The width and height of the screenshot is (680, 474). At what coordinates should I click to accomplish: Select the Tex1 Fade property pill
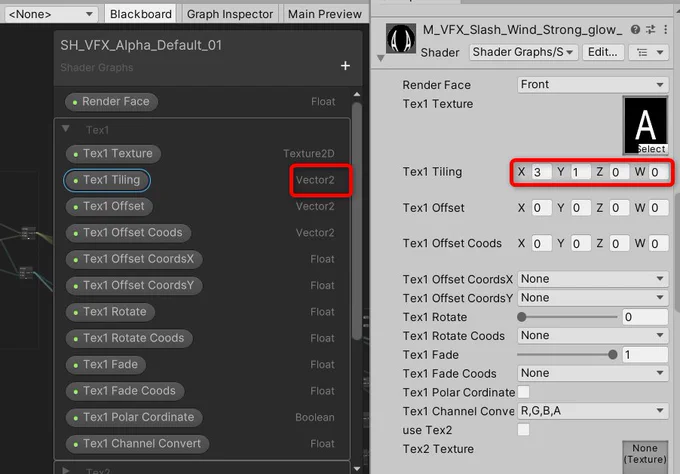coord(106,365)
